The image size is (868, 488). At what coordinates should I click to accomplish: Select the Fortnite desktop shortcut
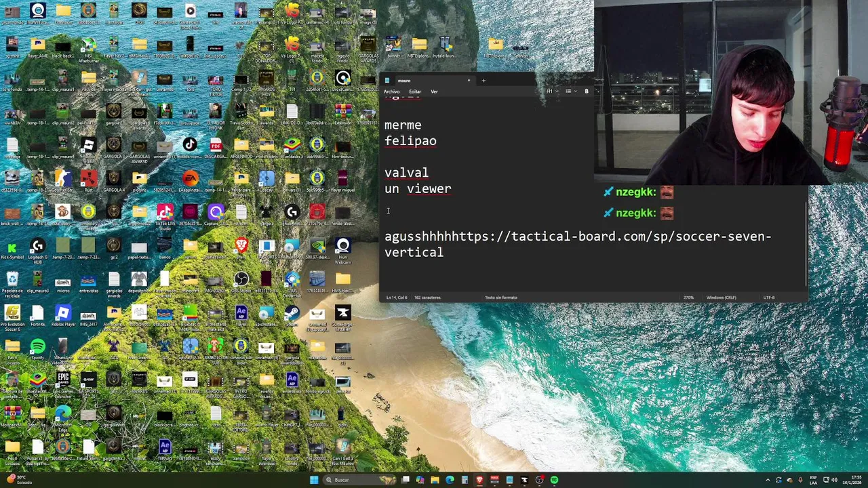coord(37,316)
